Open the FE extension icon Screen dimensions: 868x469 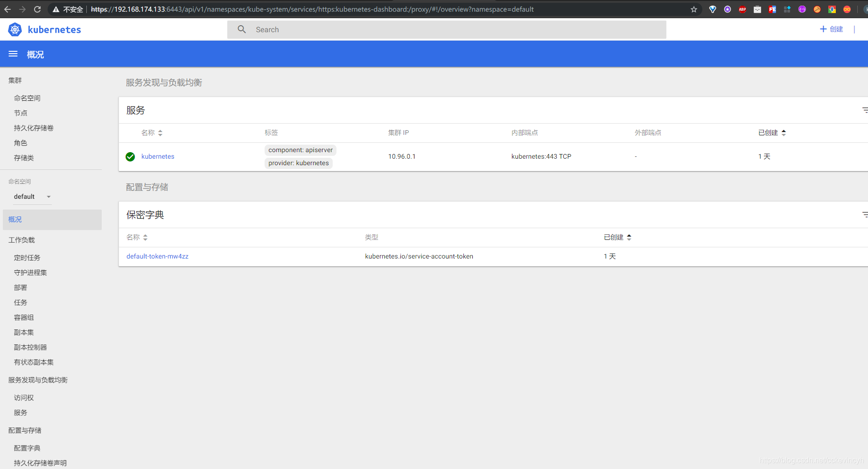tap(772, 9)
